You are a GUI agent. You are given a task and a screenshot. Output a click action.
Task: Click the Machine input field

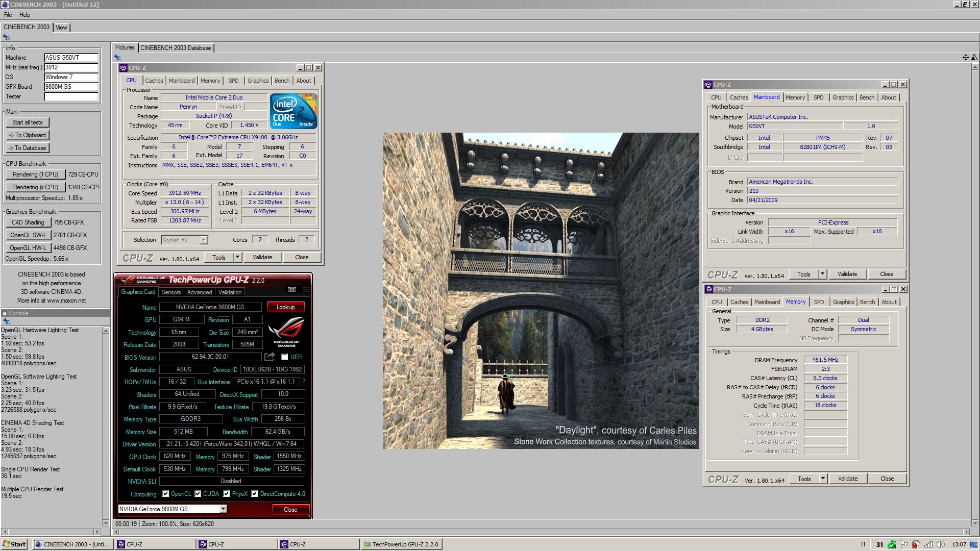point(71,58)
